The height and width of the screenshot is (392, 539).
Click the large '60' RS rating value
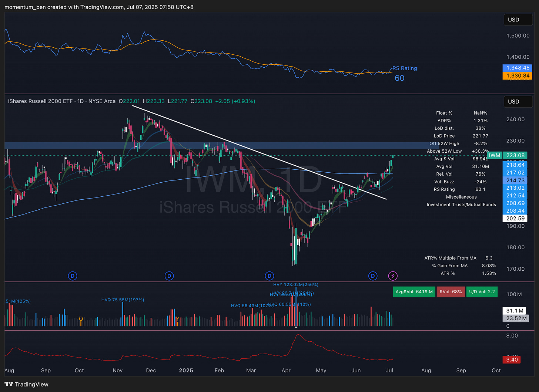pos(399,78)
